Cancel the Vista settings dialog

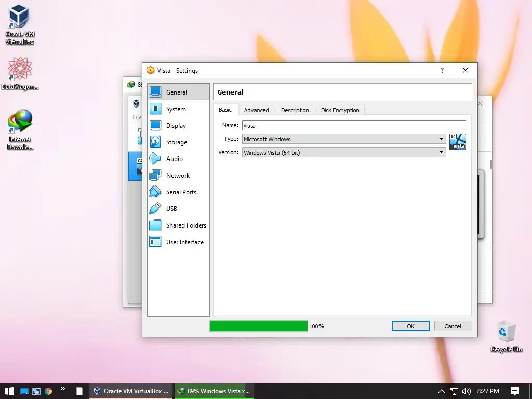pos(453,326)
